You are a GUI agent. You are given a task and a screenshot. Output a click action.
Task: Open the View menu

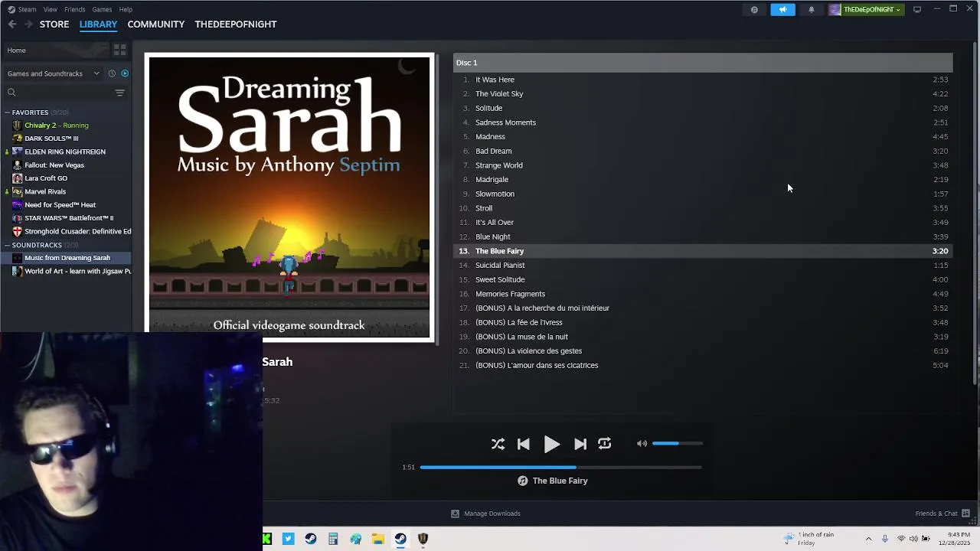pyautogui.click(x=50, y=9)
